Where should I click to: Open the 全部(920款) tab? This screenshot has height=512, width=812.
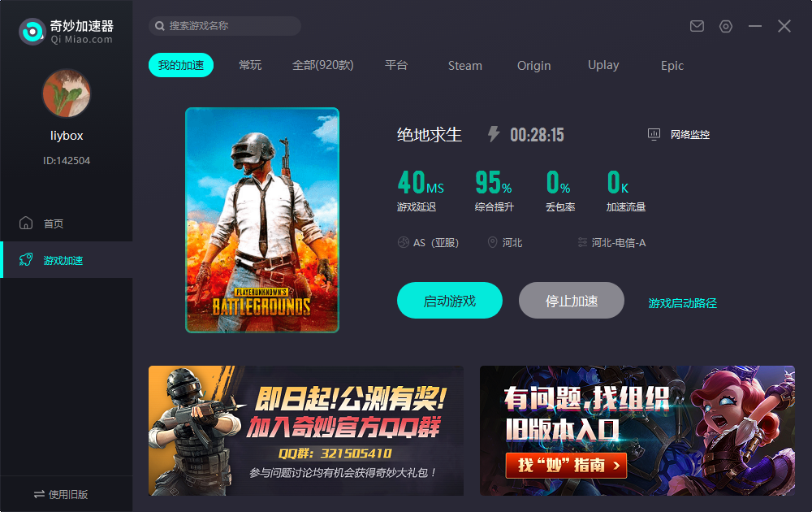coord(322,65)
